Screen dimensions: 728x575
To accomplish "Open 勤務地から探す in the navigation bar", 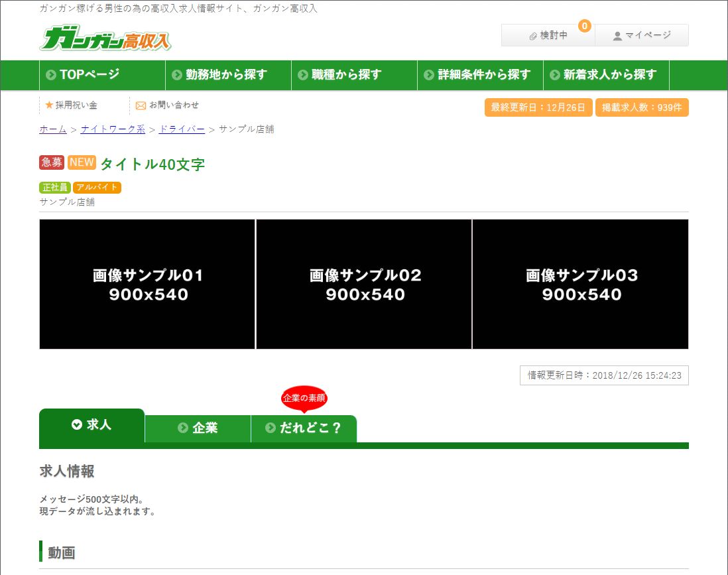I will (229, 75).
